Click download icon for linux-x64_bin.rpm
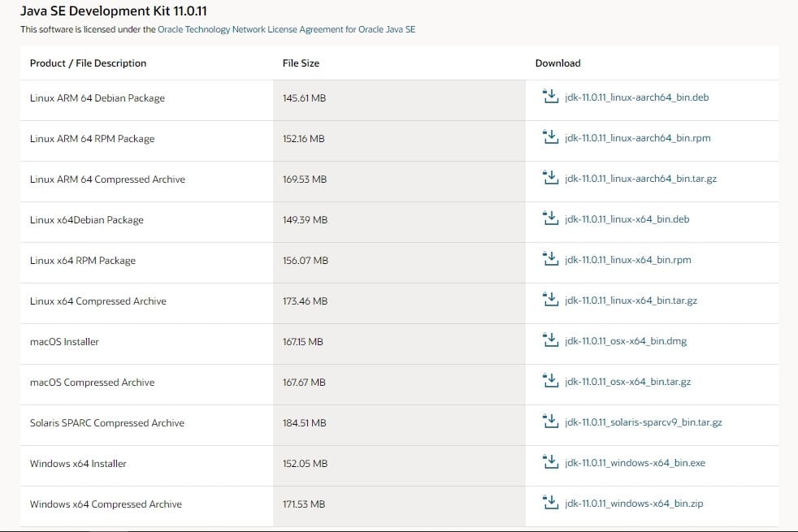798x532 pixels. coord(550,259)
